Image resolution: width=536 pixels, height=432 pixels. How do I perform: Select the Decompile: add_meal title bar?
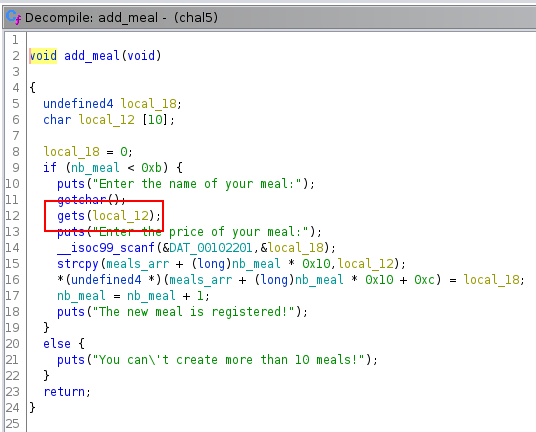(x=269, y=17)
